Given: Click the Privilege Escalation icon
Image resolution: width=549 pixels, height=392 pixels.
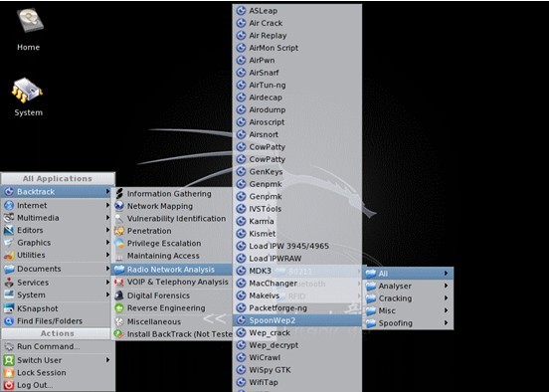Looking at the screenshot, I should (119, 243).
